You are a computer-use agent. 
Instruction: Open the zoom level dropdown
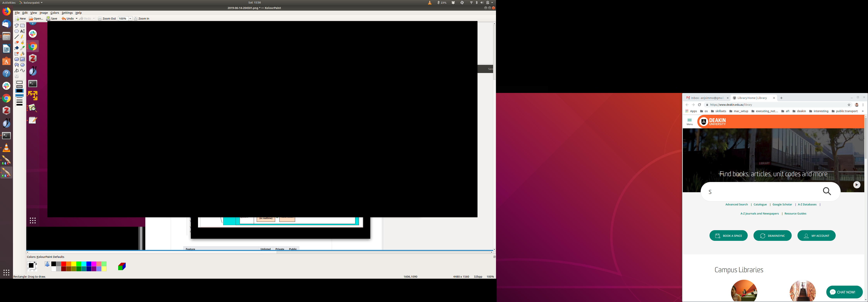pyautogui.click(x=130, y=19)
